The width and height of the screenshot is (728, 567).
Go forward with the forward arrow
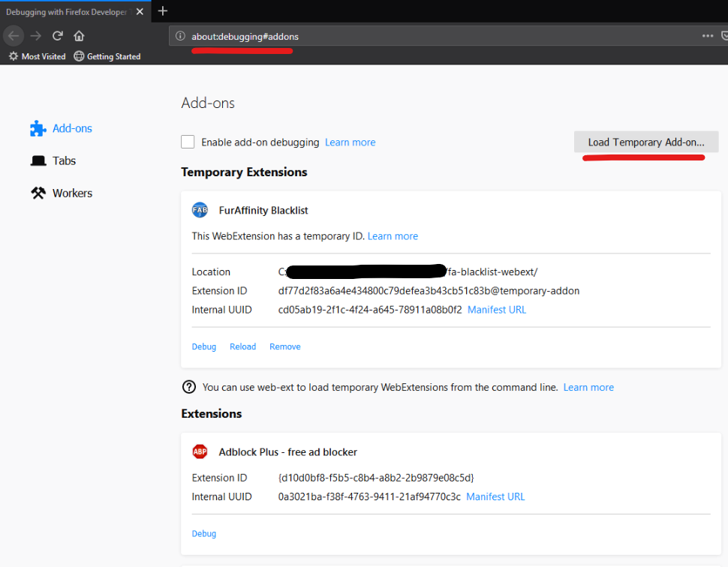coord(36,36)
